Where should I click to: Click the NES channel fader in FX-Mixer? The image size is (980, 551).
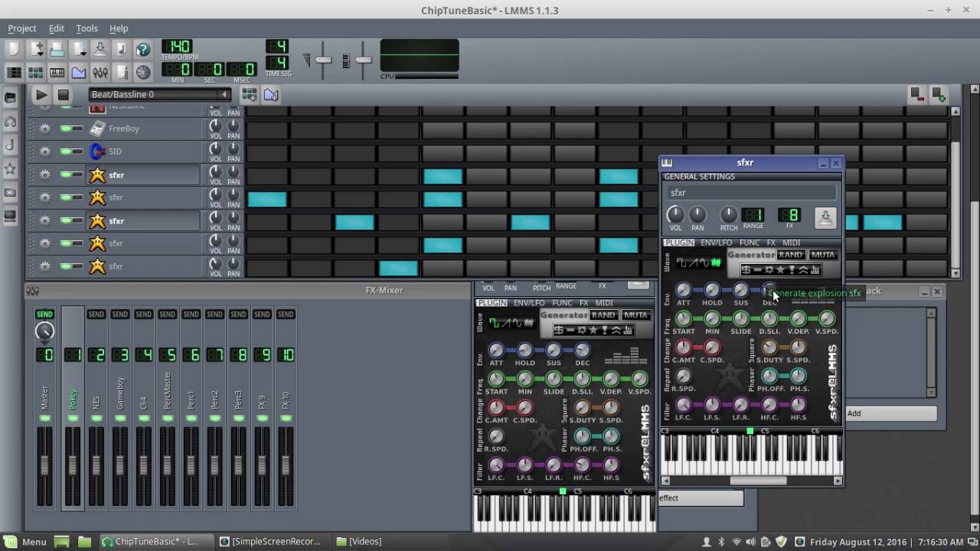coord(96,465)
